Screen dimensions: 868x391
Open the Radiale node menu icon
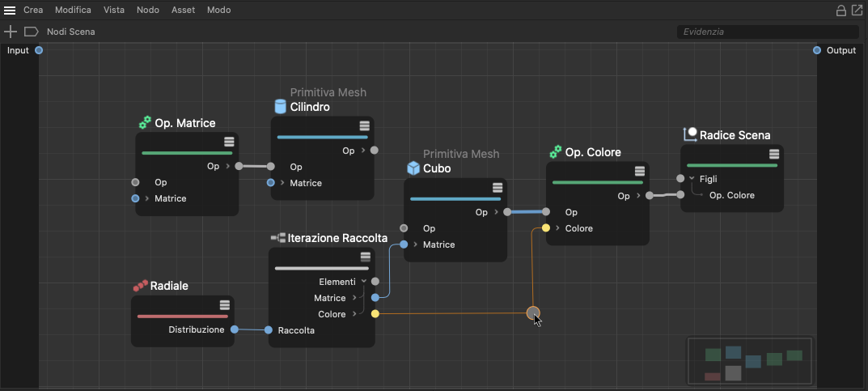pos(224,304)
